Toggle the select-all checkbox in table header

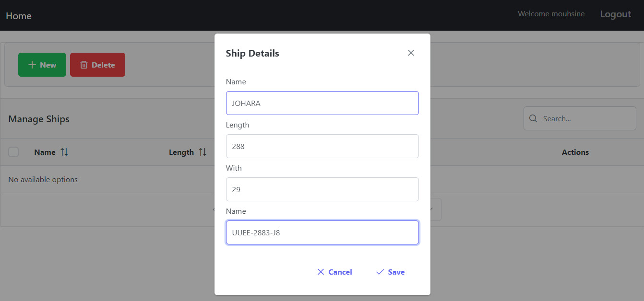point(13,152)
